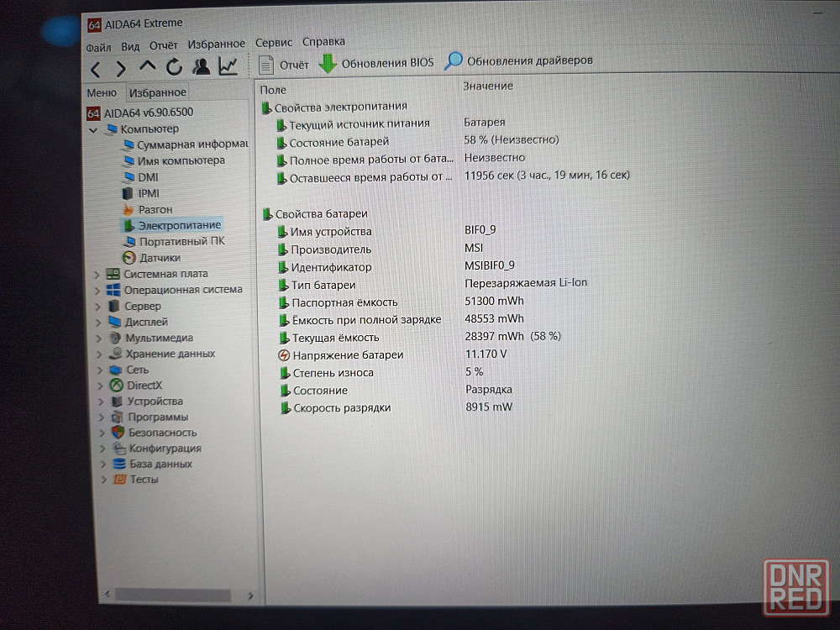Open the Сервис menu

274,43
